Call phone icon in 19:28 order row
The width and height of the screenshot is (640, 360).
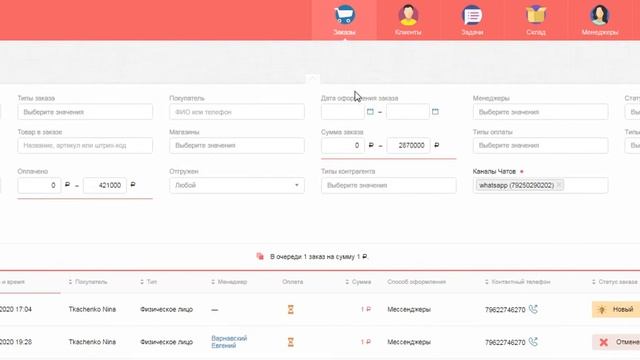pyautogui.click(x=533, y=342)
